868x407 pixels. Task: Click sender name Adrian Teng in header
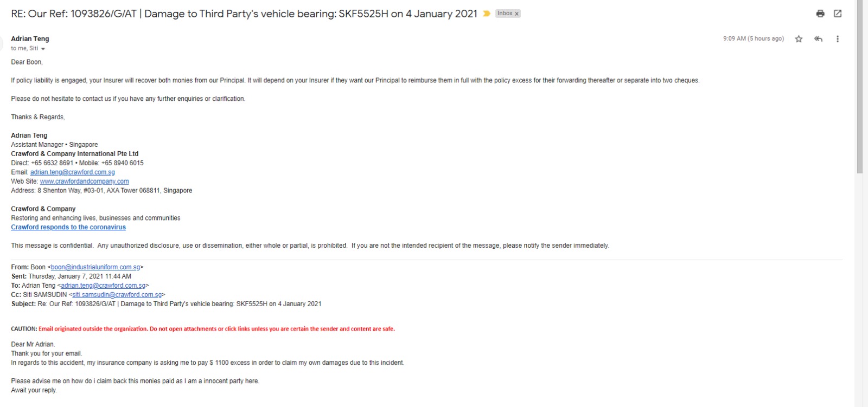click(x=30, y=39)
